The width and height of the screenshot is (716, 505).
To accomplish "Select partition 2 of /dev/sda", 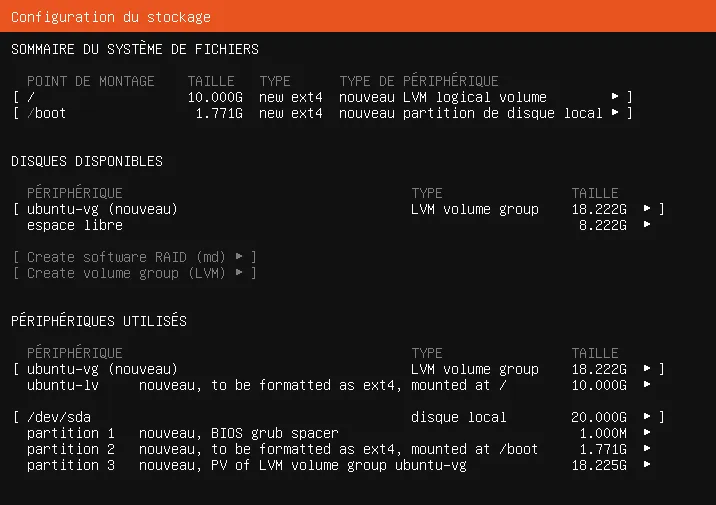I will pos(338,449).
